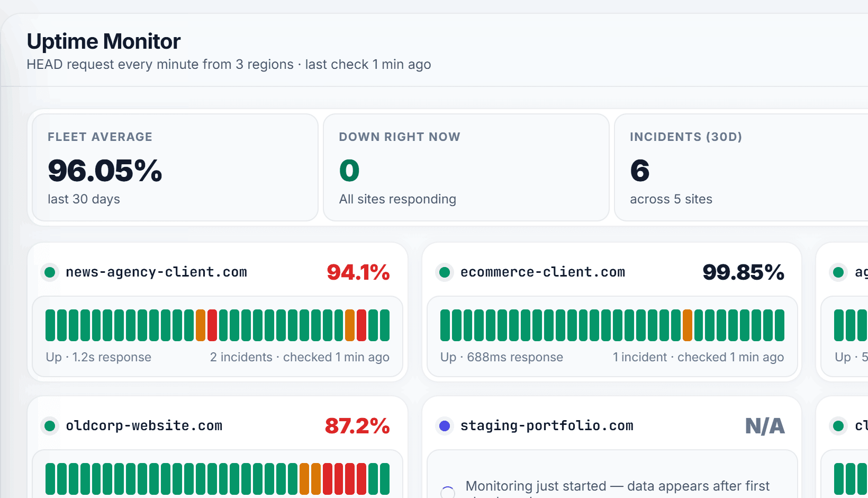Open the oldcorp-website.com site name
868x498 pixels.
[x=144, y=426]
